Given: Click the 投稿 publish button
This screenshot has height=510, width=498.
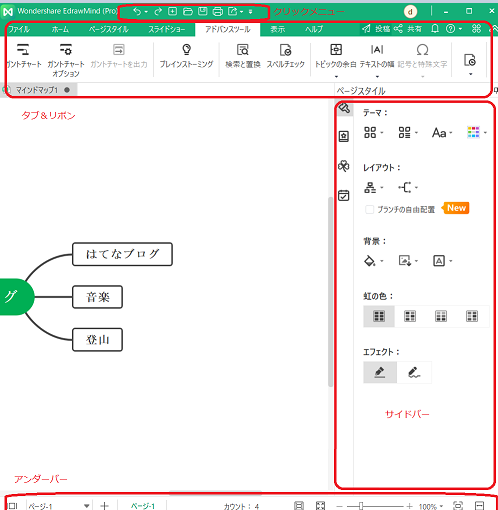Looking at the screenshot, I should pos(376,29).
